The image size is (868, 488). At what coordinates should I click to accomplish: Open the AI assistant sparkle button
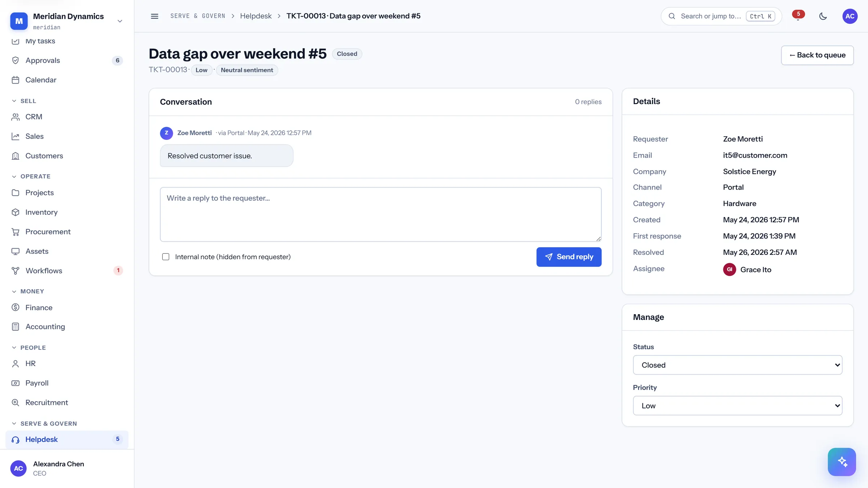842,462
